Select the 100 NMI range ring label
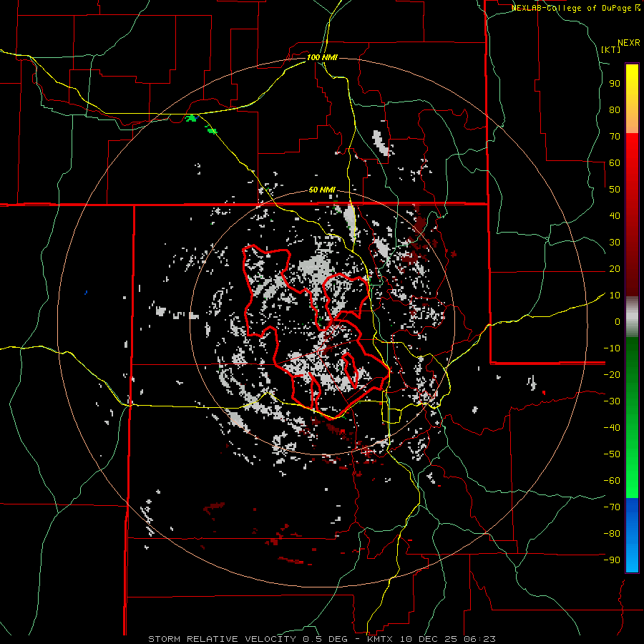 tap(322, 57)
